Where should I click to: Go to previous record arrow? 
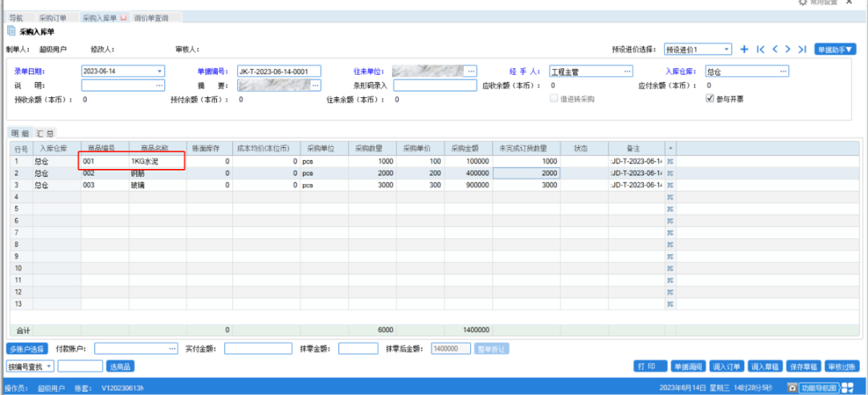(x=775, y=50)
